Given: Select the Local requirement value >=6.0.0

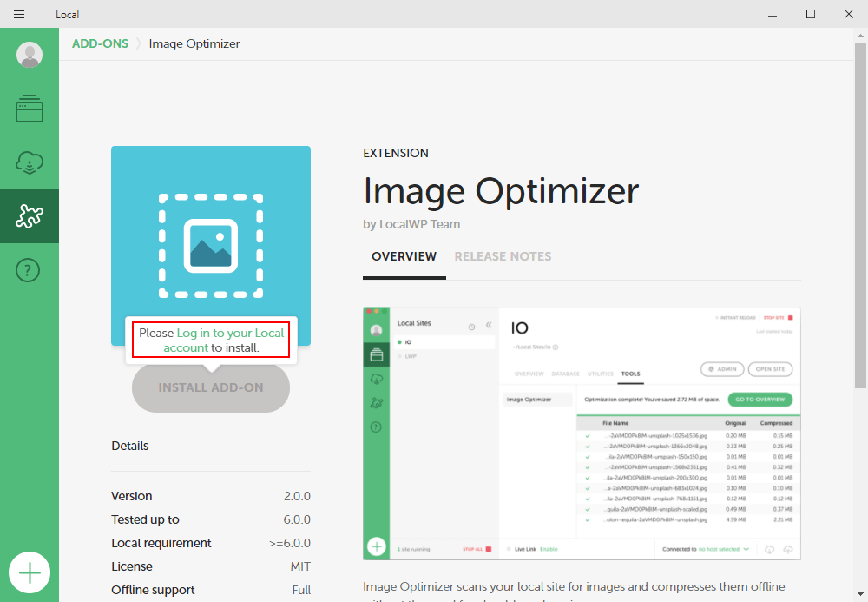Looking at the screenshot, I should [290, 543].
